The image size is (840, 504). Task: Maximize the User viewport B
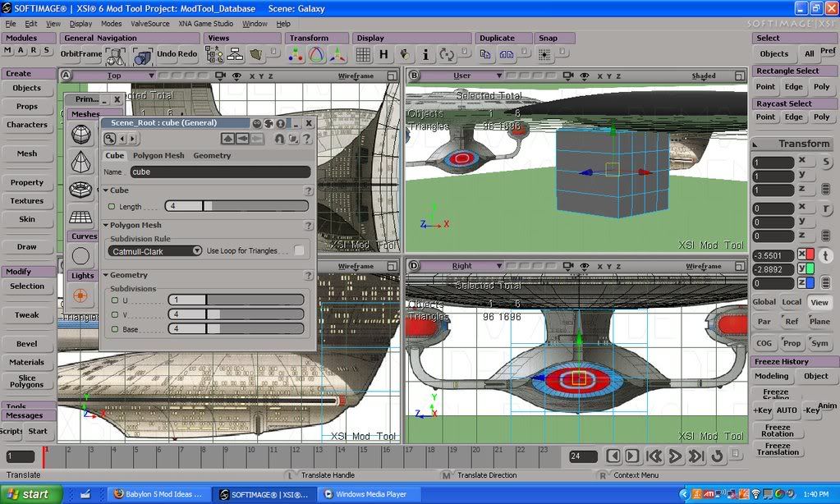740,76
